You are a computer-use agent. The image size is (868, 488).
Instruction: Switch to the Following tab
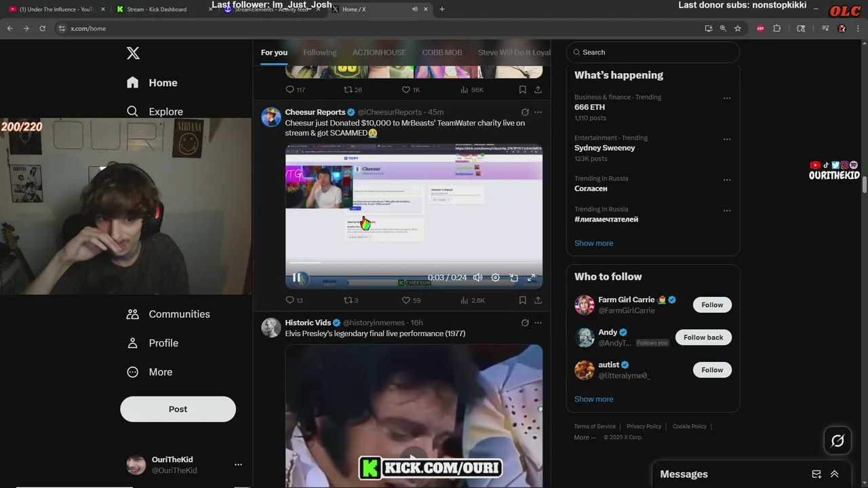point(319,53)
